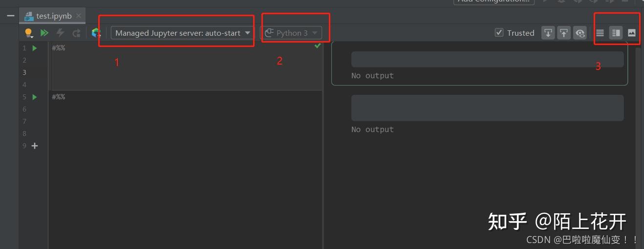Toggle the Trusted checkbox
The image size is (644, 249).
499,33
